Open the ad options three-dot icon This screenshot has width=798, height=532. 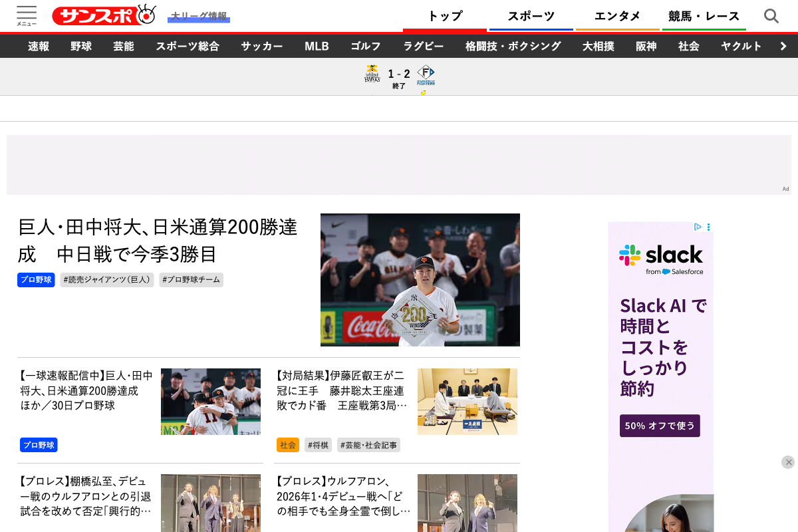click(x=709, y=227)
